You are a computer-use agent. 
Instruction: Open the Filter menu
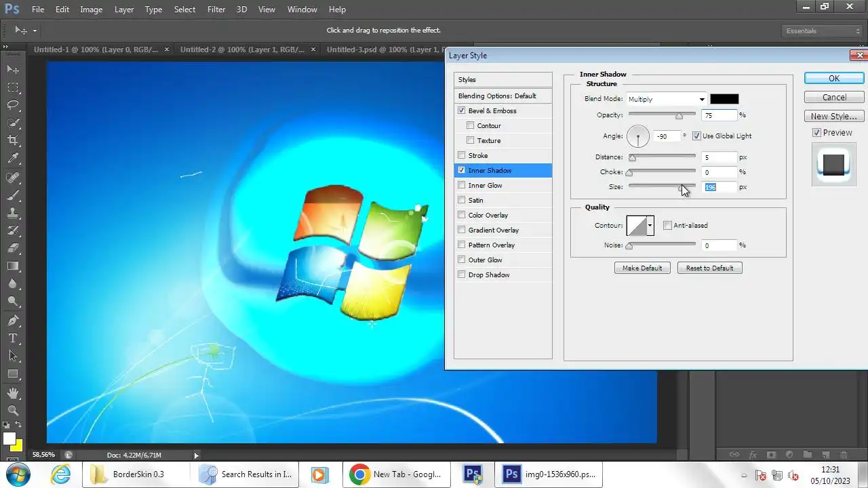[x=216, y=9]
